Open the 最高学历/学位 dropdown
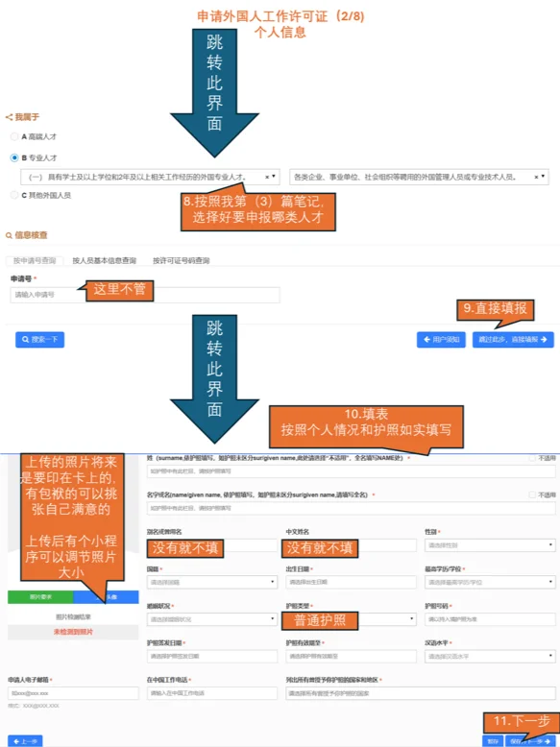This screenshot has width=560, height=747. pos(490,582)
